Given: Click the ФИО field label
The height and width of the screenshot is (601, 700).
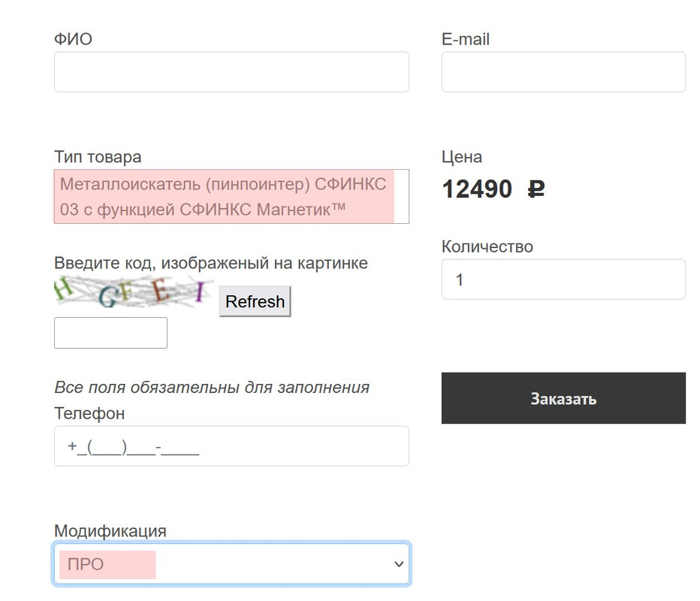Looking at the screenshot, I should coord(73,39).
